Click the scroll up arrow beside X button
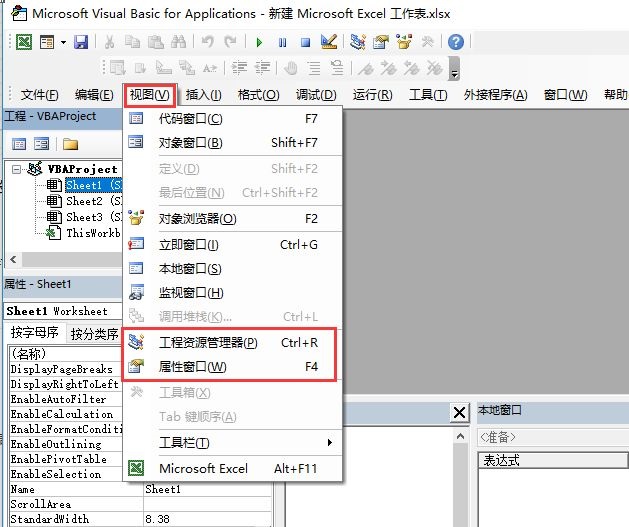Viewport: 629px width, 527px height. click(x=460, y=436)
